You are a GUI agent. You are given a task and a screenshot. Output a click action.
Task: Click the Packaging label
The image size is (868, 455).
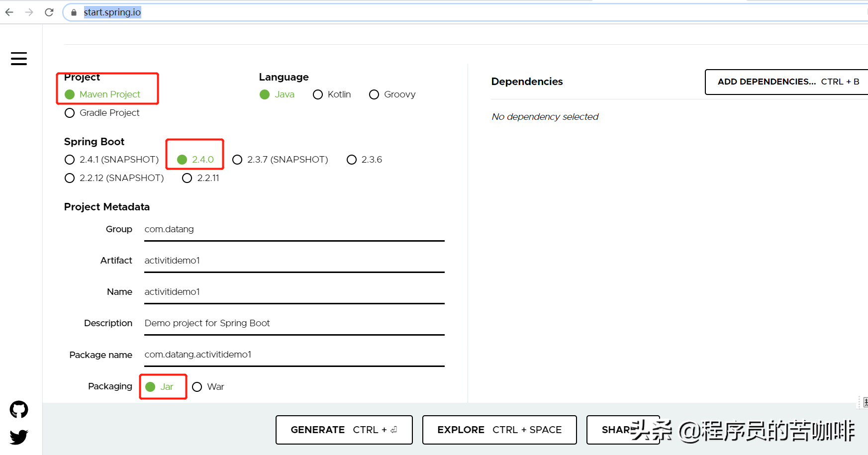[110, 386]
